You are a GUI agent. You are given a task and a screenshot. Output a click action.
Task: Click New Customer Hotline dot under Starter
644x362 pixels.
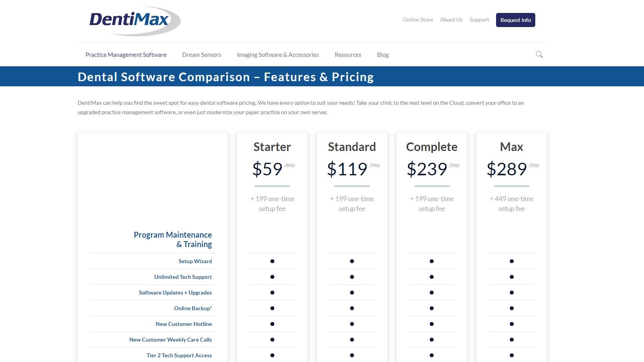(x=272, y=324)
